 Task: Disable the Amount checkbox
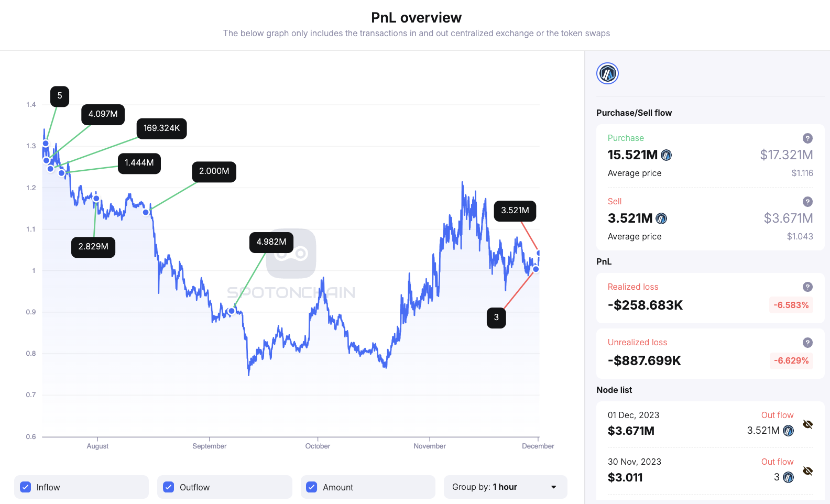[x=311, y=487]
